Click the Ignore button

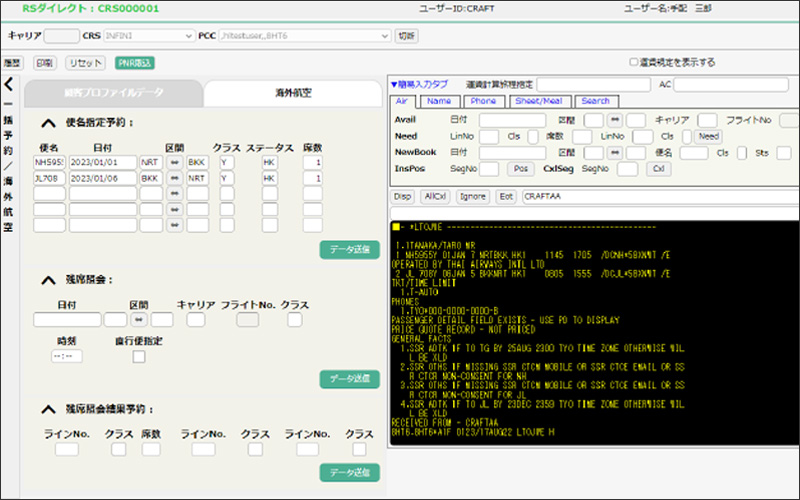(472, 196)
